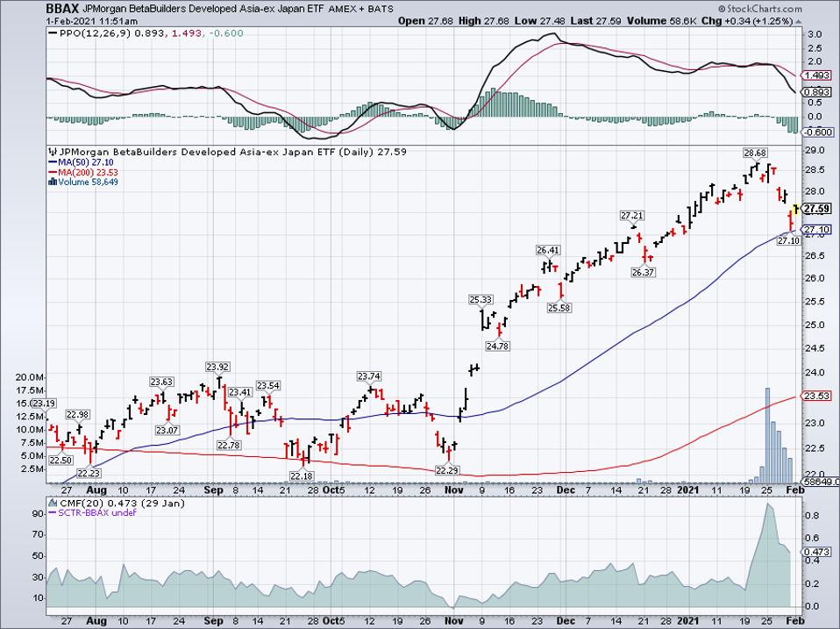
Task: Click the 3.0 label on PPO axis
Action: tap(815, 34)
